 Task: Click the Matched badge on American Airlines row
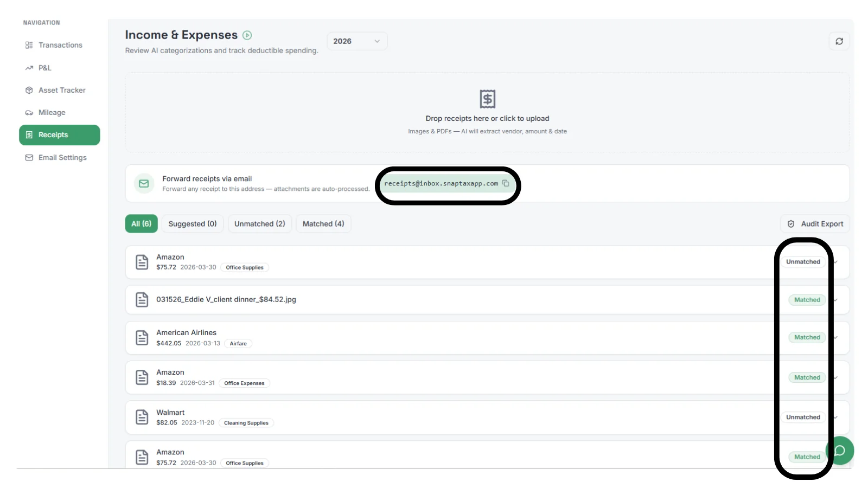[807, 337]
